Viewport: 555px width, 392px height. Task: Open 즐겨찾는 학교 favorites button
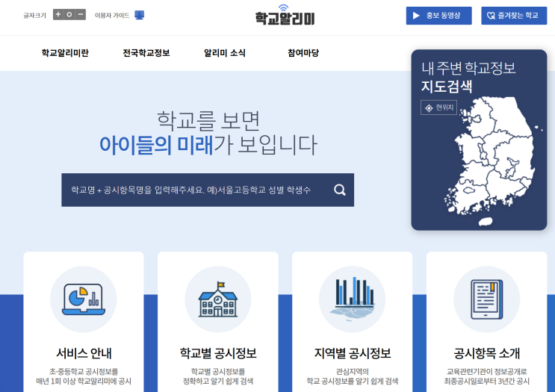tap(514, 16)
